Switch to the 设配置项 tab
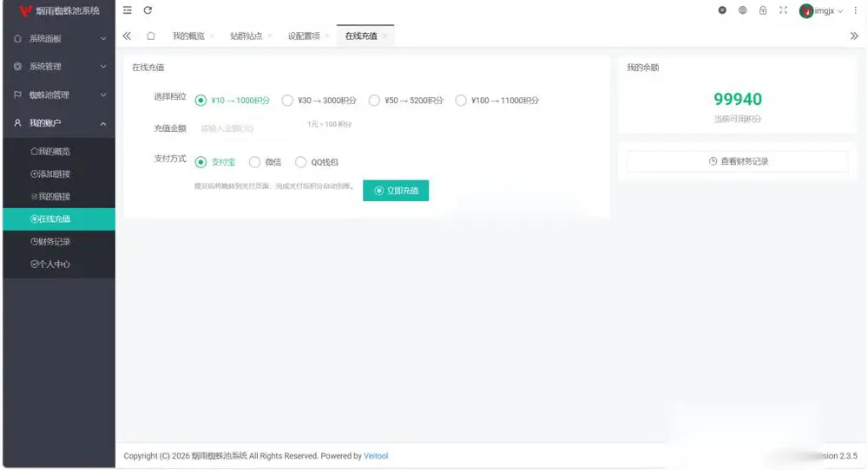868x470 pixels. click(304, 36)
